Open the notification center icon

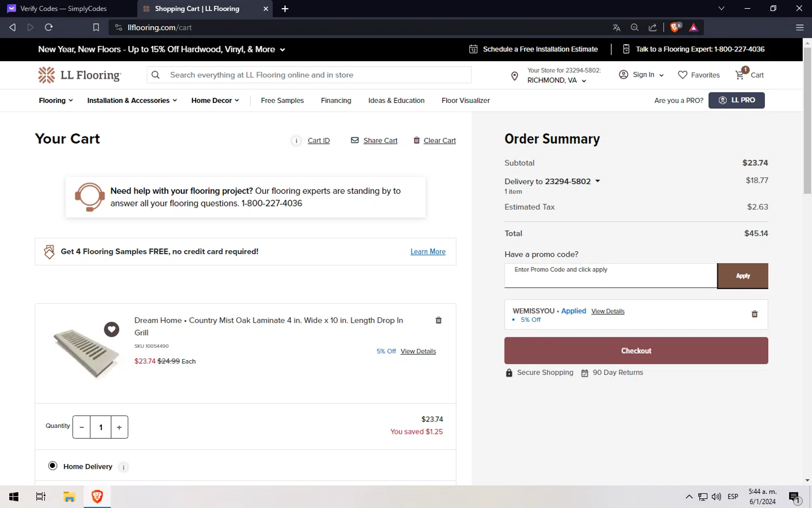tap(795, 497)
